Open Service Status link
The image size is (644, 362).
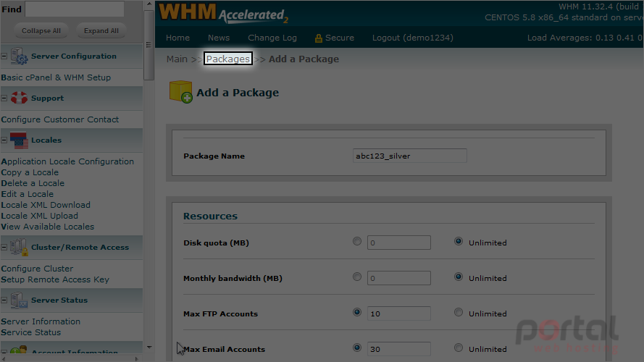[x=31, y=332]
